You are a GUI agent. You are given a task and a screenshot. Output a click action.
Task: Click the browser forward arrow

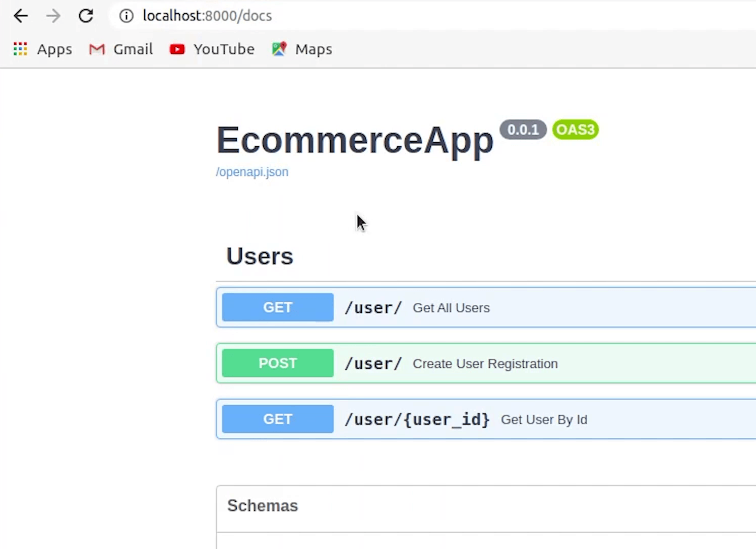pyautogui.click(x=53, y=16)
